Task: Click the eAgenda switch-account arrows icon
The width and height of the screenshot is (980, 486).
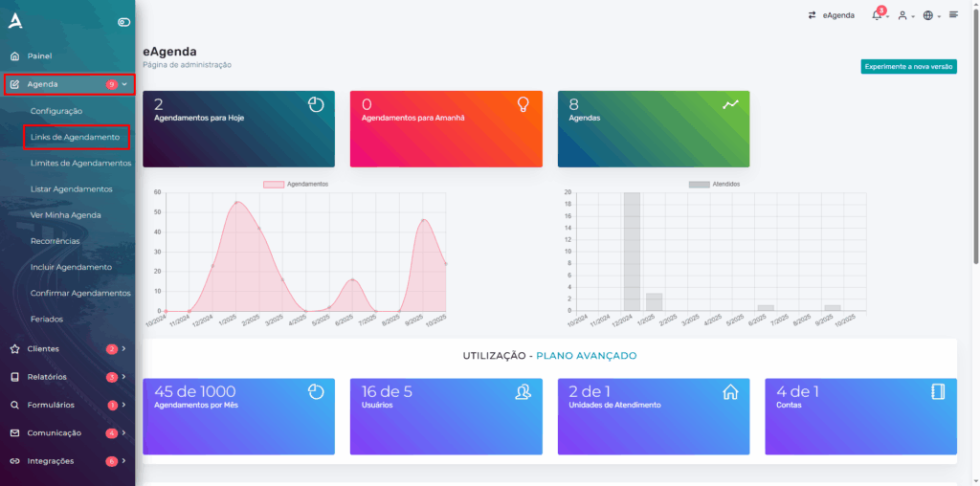Action: tap(813, 15)
